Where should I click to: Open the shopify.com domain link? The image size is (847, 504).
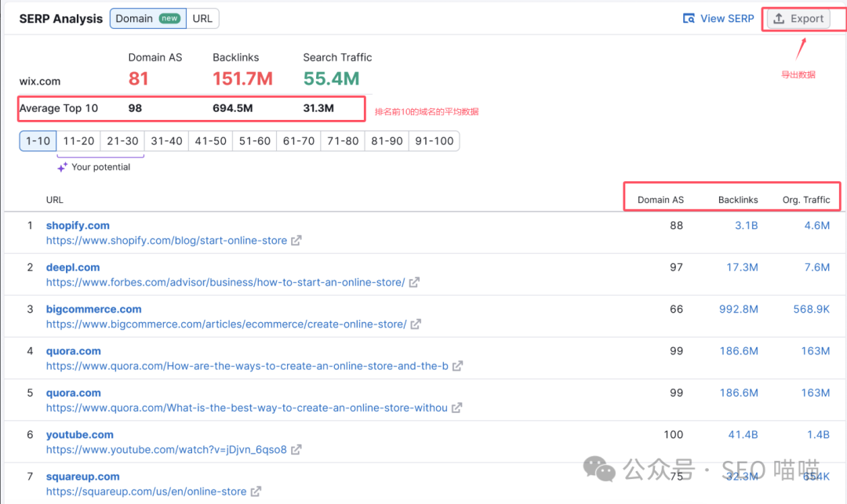coord(78,225)
